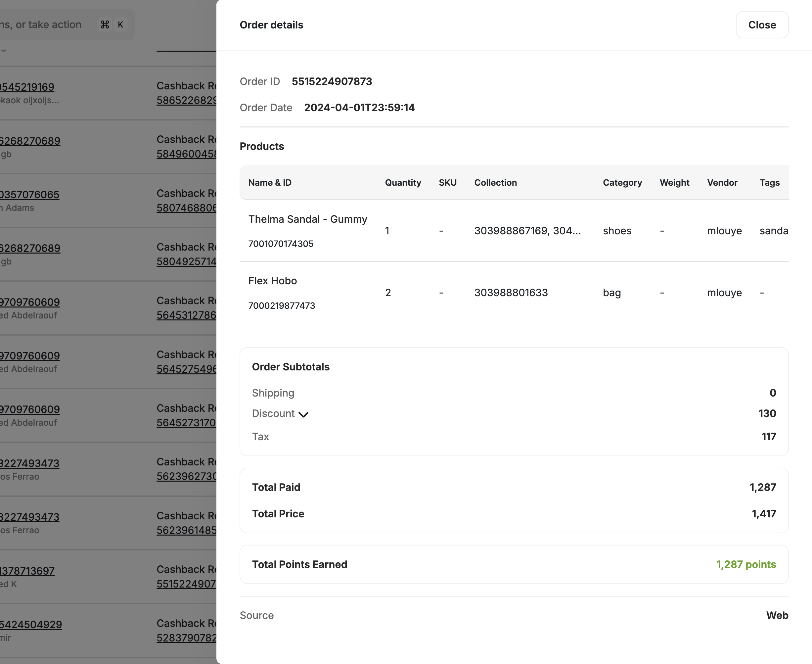Click the Quantity column header
The width and height of the screenshot is (812, 664).
403,182
